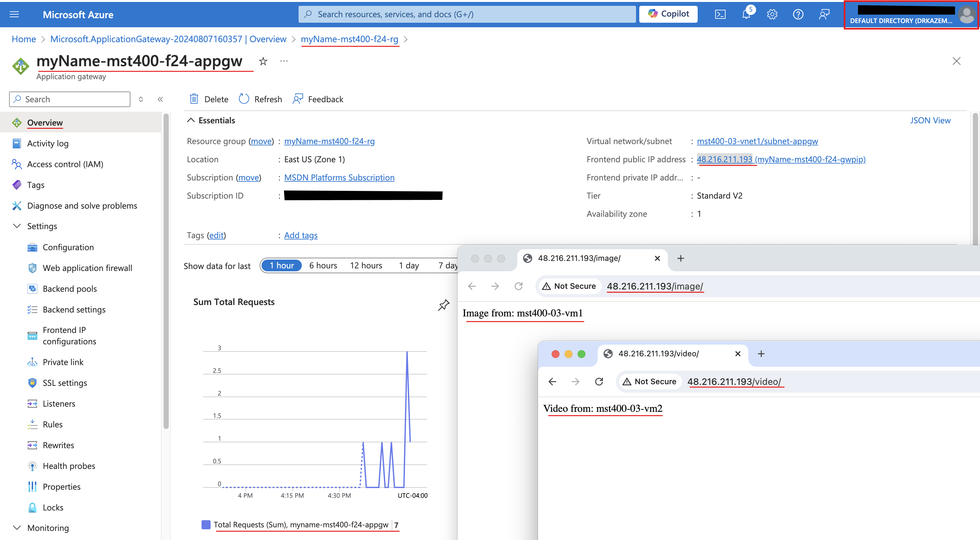
Task: Open the ellipsis more-actions menu
Action: (284, 61)
